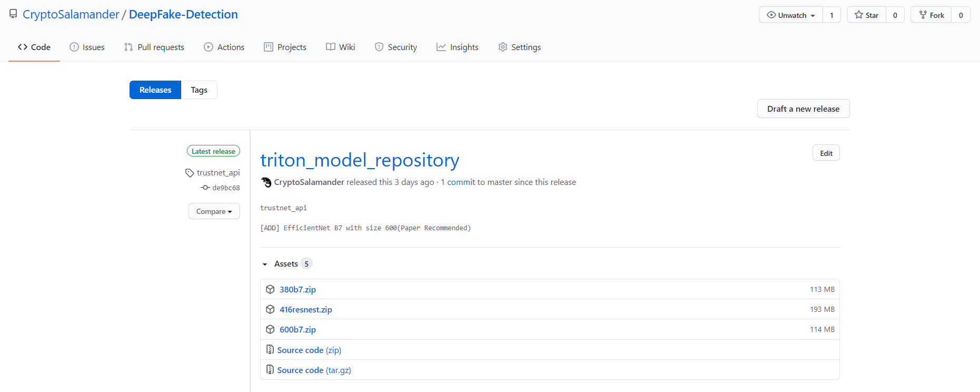This screenshot has height=392, width=980.
Task: Switch to the Code tab
Action: (x=34, y=47)
